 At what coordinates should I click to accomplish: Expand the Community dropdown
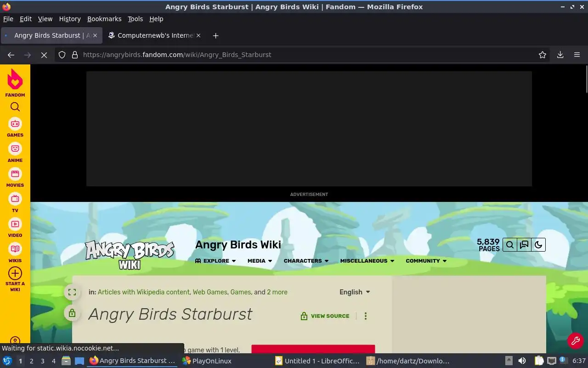426,261
